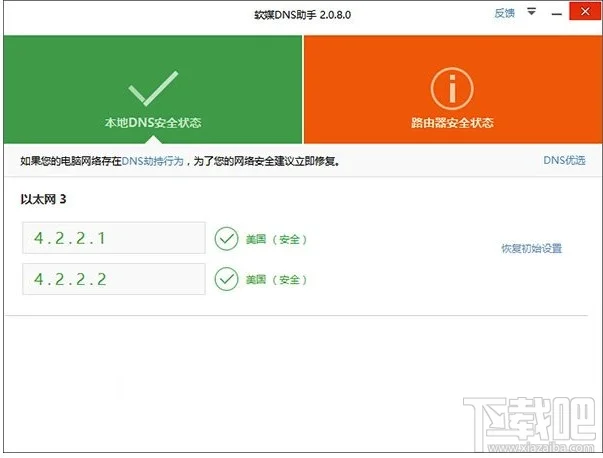Image resolution: width=603 pixels, height=458 pixels.
Task: Click 美国（安全）label next to 4.2.2.2
Action: click(277, 280)
